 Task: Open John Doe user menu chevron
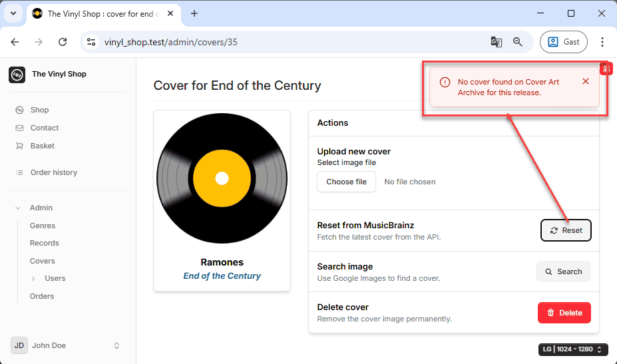coord(116,345)
